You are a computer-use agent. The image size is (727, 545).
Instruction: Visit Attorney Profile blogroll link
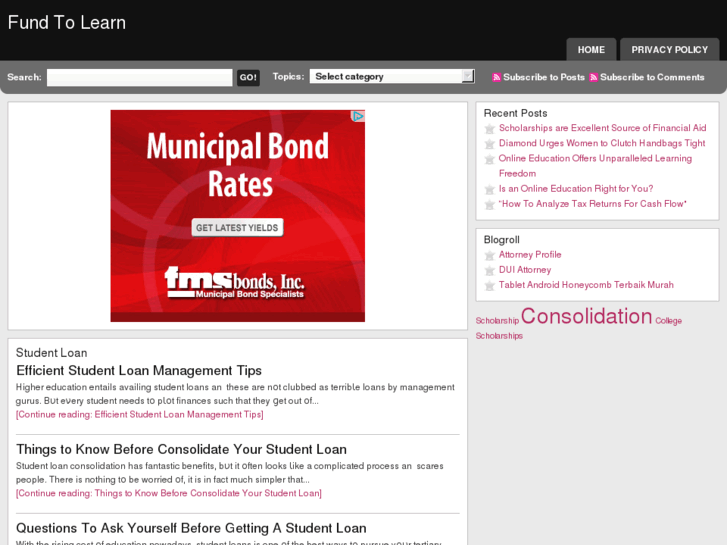click(x=530, y=255)
